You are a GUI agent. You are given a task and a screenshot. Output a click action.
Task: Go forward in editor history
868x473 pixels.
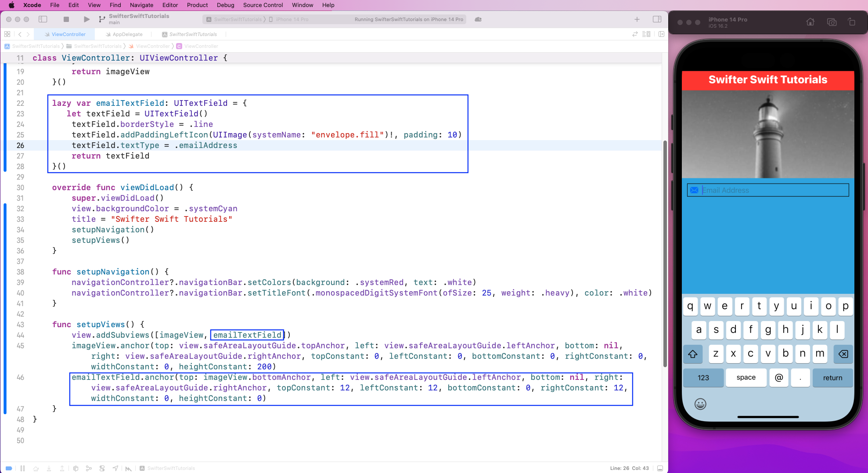tap(28, 34)
